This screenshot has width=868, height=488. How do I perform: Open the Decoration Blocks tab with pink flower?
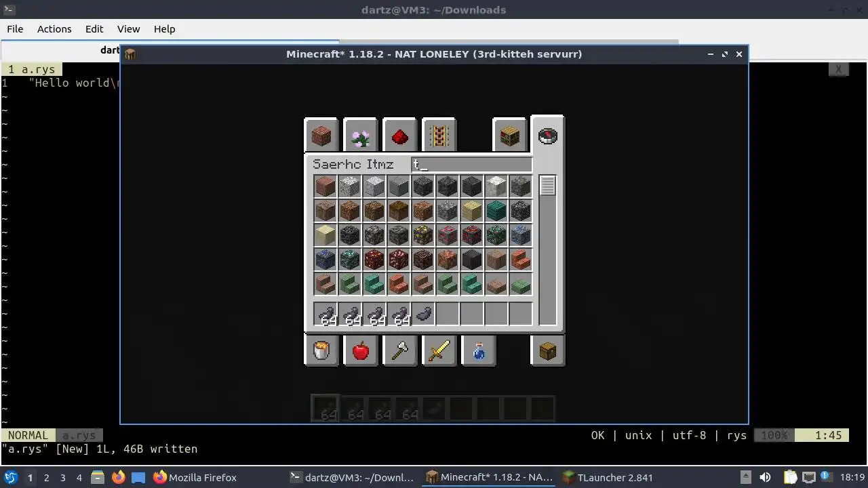pyautogui.click(x=360, y=136)
